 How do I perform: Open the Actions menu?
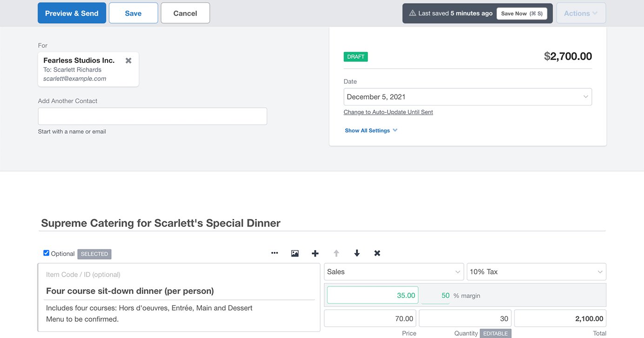[x=581, y=13]
